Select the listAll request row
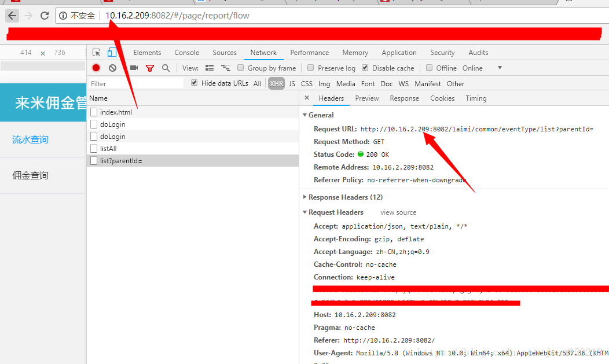Viewport: 609px width, 364px height. point(193,149)
